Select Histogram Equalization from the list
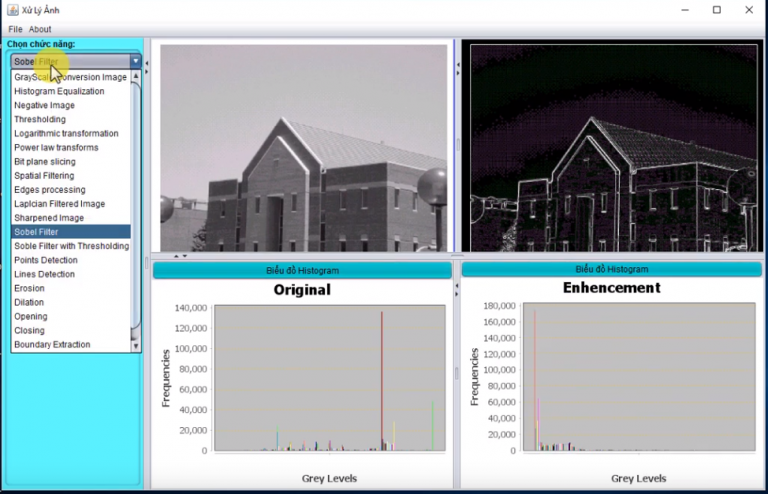The height and width of the screenshot is (494, 768). coord(59,91)
